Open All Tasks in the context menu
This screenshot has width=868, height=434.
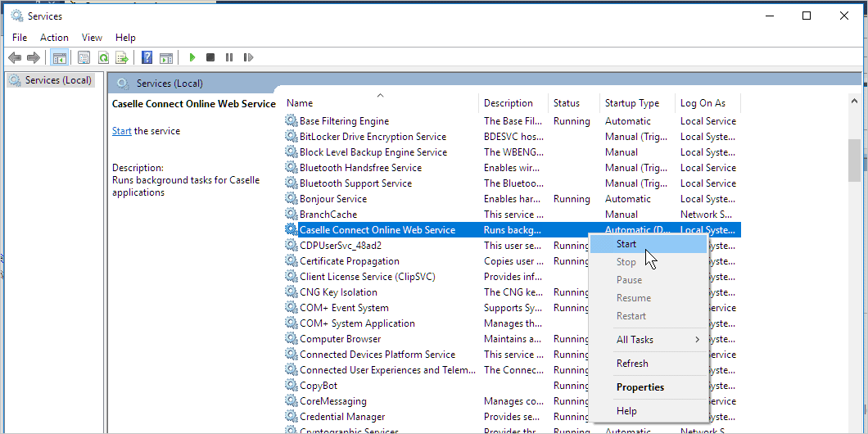tap(649, 339)
